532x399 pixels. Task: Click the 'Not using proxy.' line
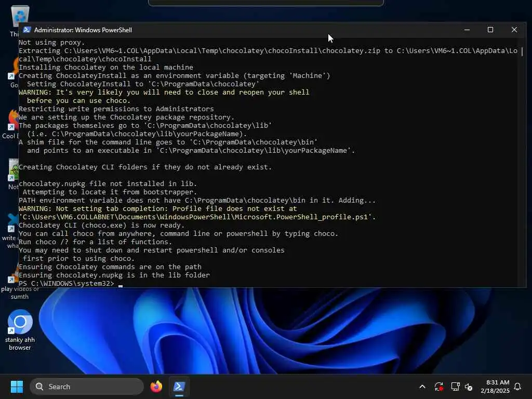tap(51, 43)
